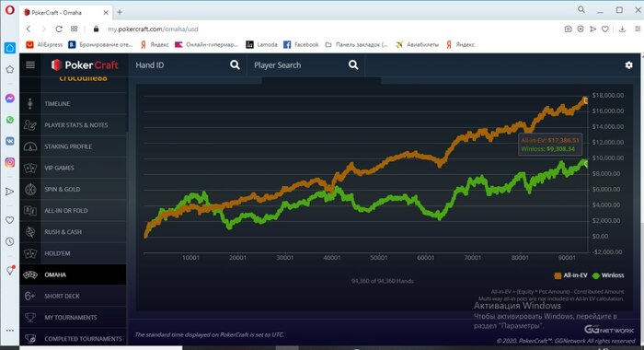This screenshot has height=350, width=644.
Task: Open the Short Deck section
Action: click(x=73, y=297)
